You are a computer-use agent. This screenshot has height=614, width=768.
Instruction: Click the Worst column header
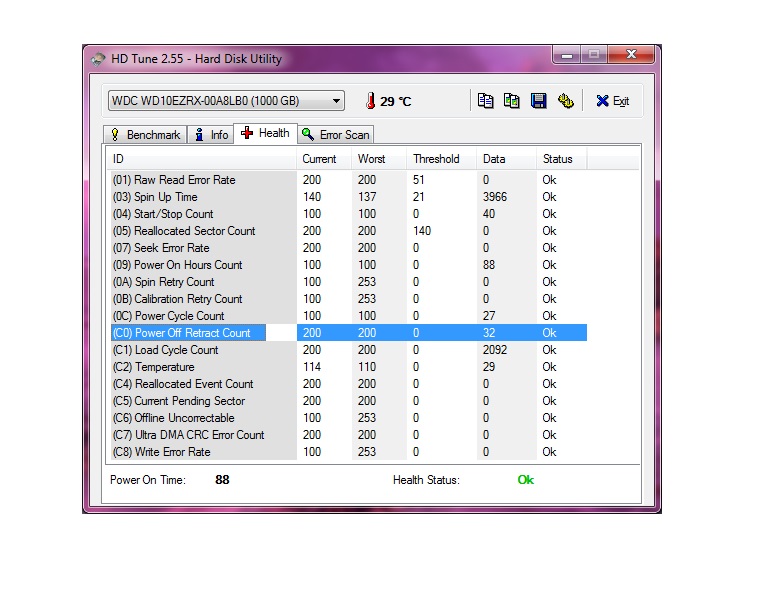point(379,159)
